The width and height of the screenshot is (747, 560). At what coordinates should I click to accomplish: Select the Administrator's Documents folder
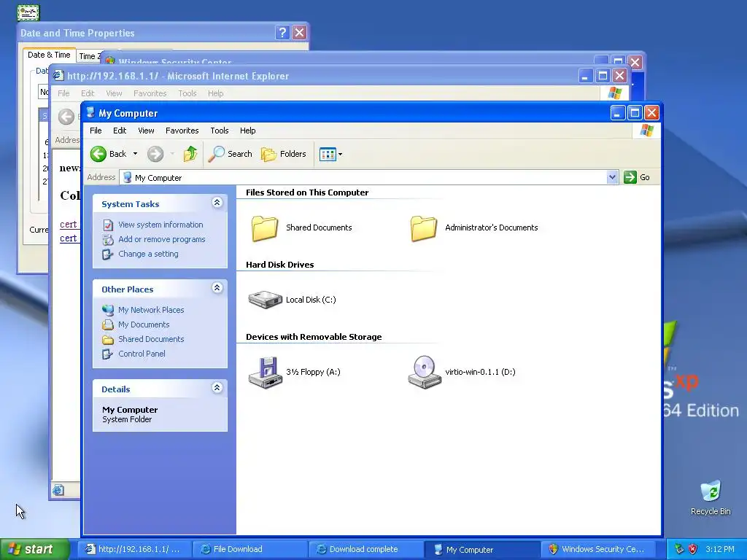pos(474,227)
